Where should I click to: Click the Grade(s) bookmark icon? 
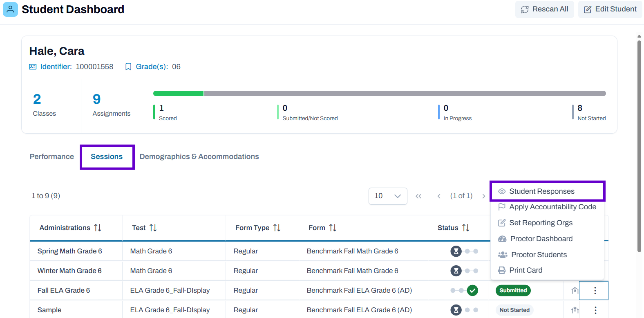click(128, 67)
